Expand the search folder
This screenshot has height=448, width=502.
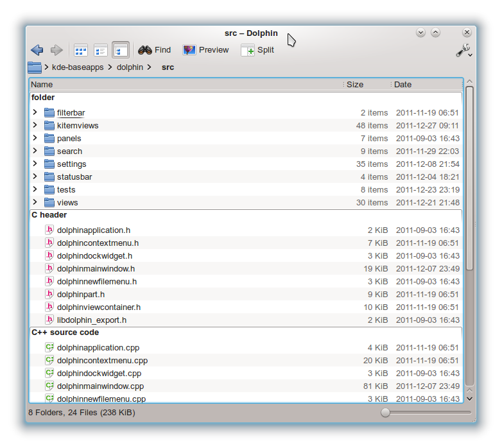[x=35, y=151]
